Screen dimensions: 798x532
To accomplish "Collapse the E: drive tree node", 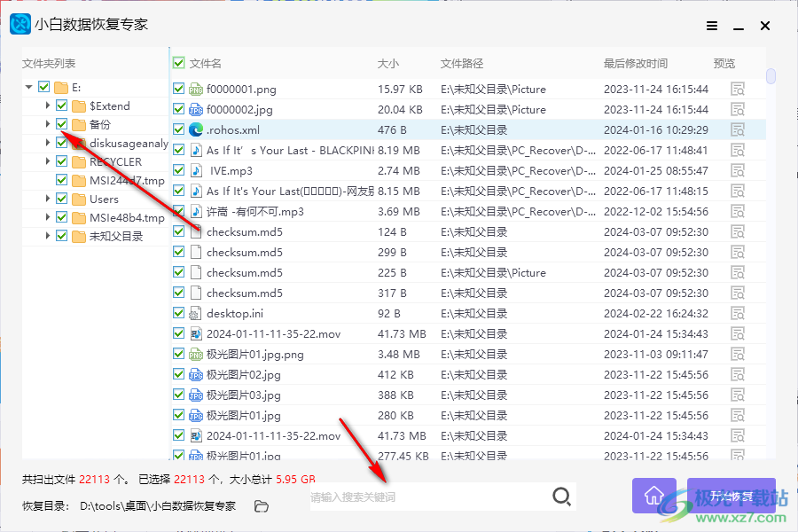I will point(29,87).
